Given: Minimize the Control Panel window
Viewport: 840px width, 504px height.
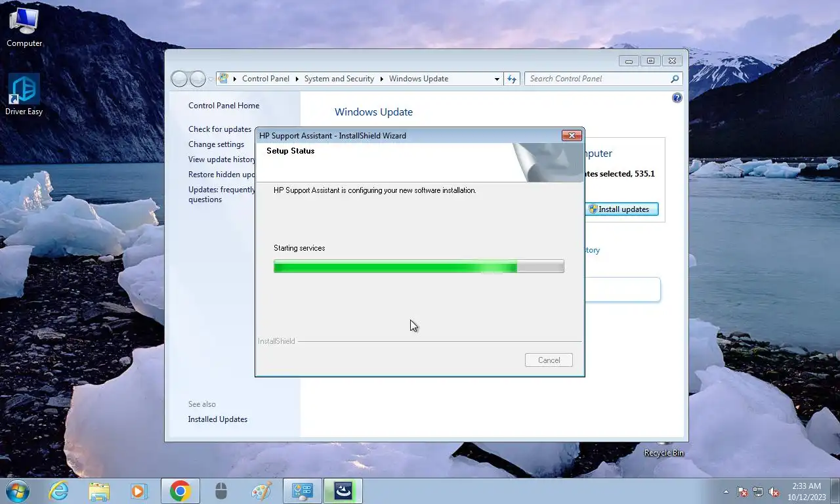Looking at the screenshot, I should 629,61.
